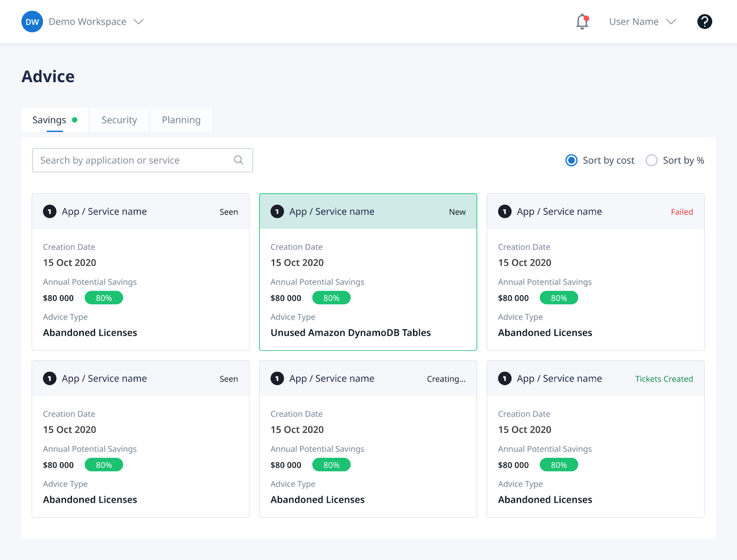Click the Tickets Created status label
The height and width of the screenshot is (560, 737).
664,379
